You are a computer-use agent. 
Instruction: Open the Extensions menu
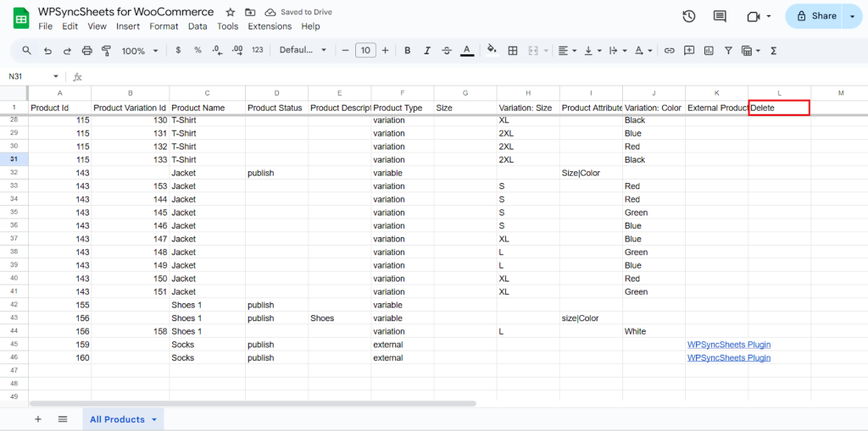[x=270, y=26]
